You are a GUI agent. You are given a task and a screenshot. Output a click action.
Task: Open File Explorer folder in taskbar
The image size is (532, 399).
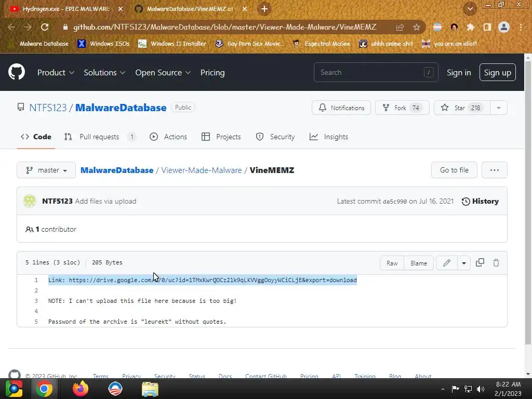coord(150,389)
